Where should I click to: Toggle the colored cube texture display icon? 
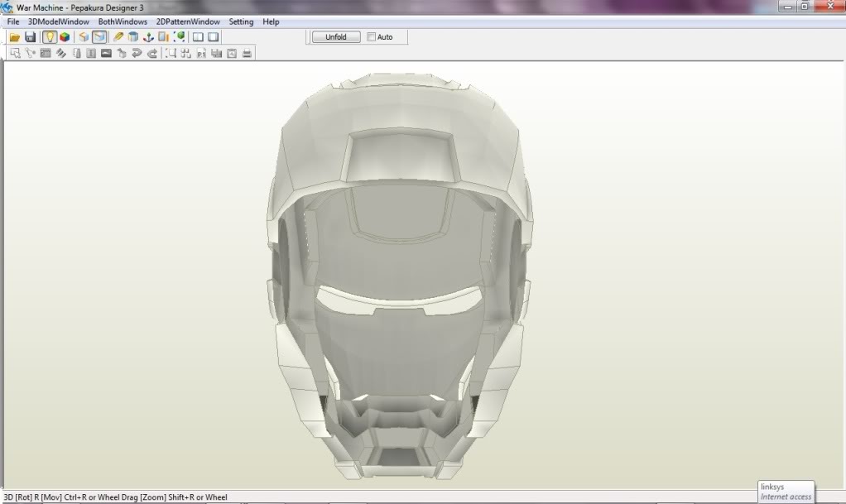(x=65, y=37)
